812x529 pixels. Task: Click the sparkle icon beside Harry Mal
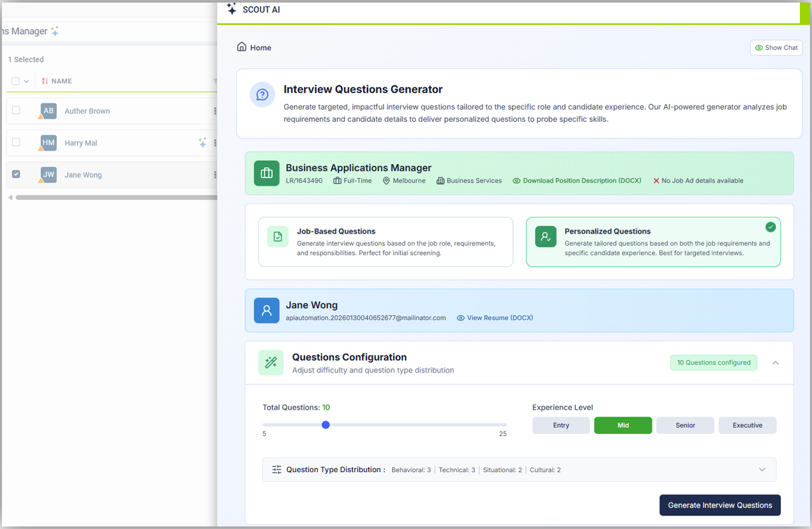click(202, 143)
